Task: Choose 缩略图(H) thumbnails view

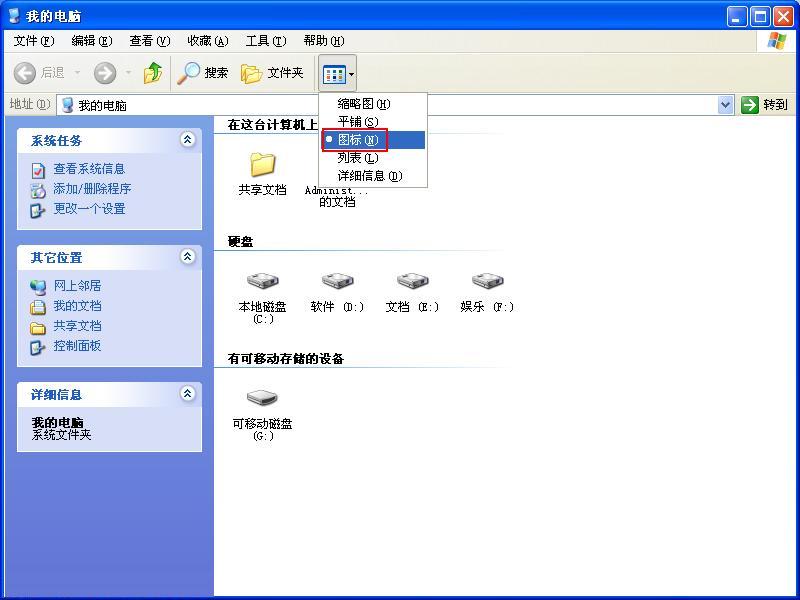Action: [x=373, y=104]
